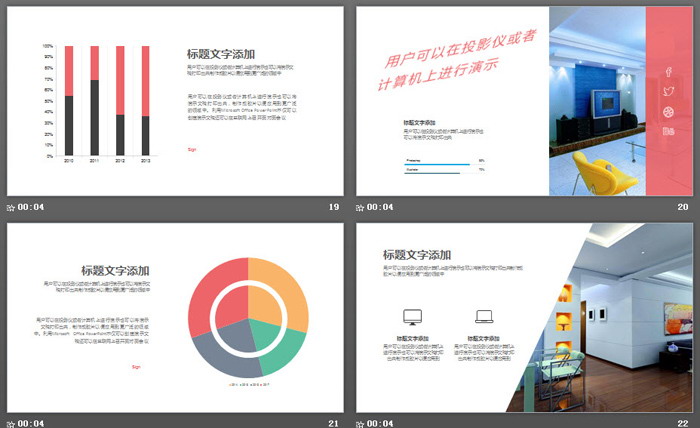Select the slide 22 thumbnail with hallway photo
Image resolution: width=700 pixels, height=428 pixels.
pos(524,318)
